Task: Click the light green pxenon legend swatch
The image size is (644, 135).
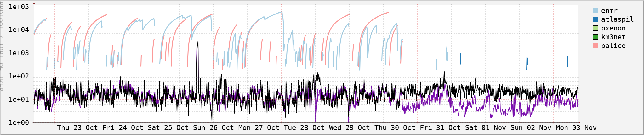Action: [x=595, y=28]
